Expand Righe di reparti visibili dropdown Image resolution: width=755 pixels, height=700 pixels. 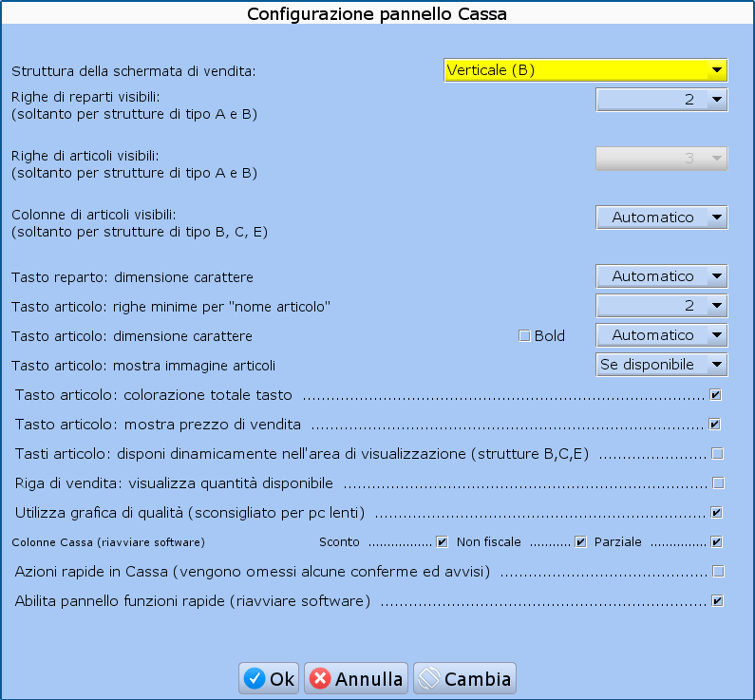(x=661, y=100)
